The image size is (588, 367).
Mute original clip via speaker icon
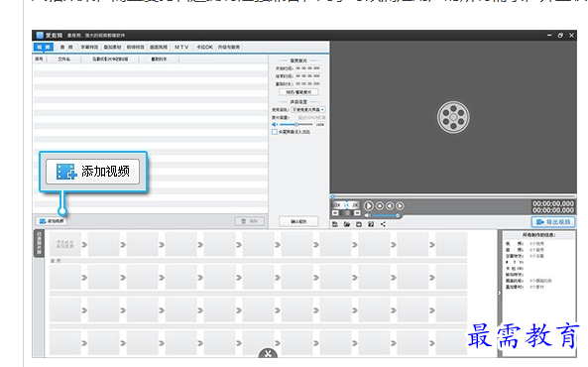click(275, 124)
